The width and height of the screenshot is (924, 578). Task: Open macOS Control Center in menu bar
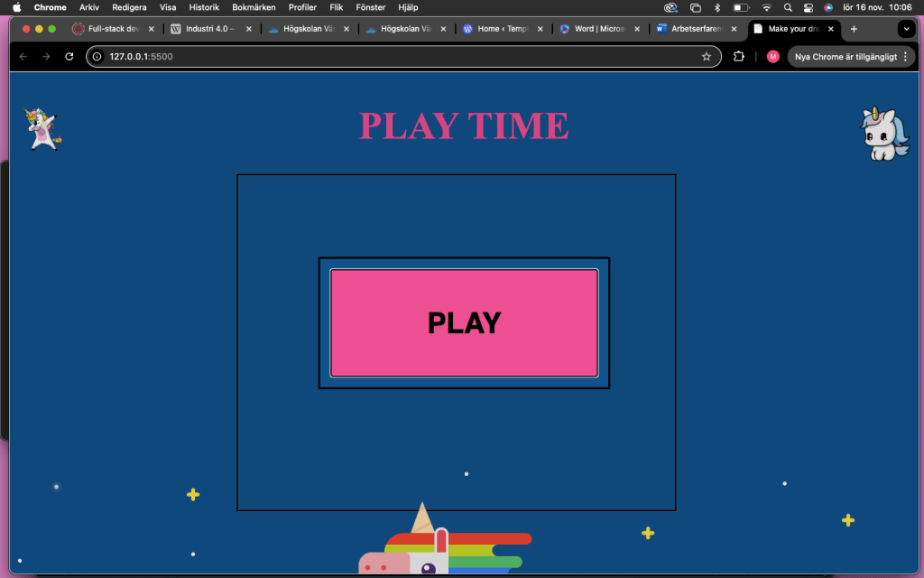click(x=808, y=7)
